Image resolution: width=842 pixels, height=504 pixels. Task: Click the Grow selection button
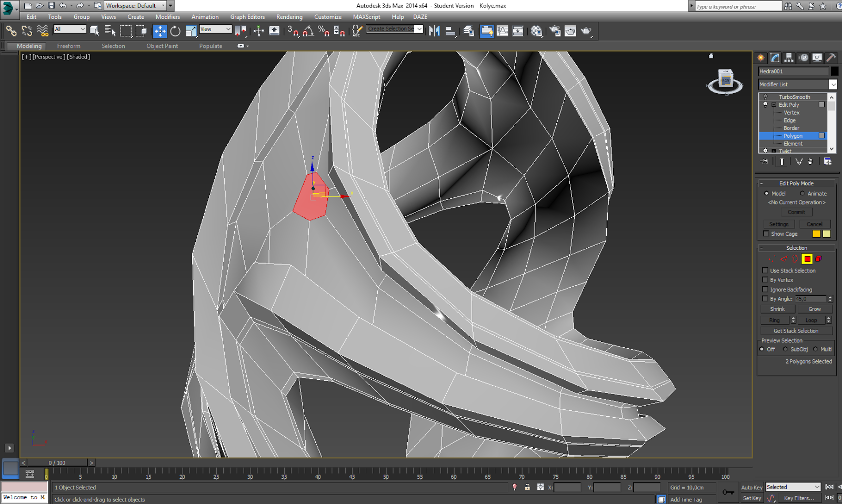point(815,309)
